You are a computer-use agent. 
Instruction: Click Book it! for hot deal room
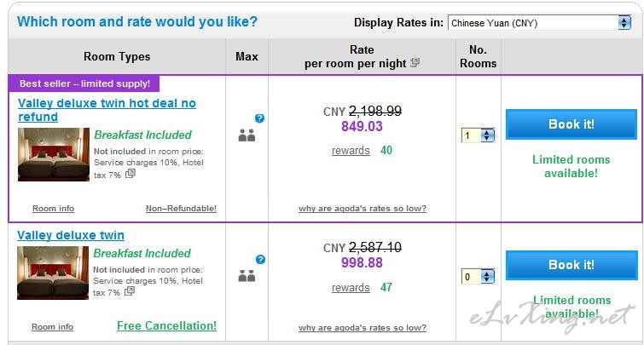[x=571, y=124]
